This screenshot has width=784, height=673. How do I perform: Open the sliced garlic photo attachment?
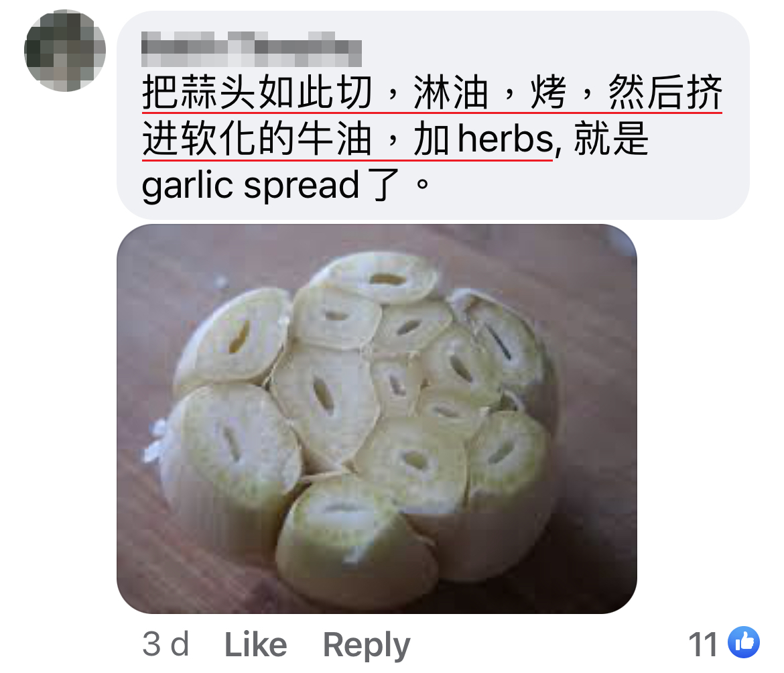click(377, 418)
